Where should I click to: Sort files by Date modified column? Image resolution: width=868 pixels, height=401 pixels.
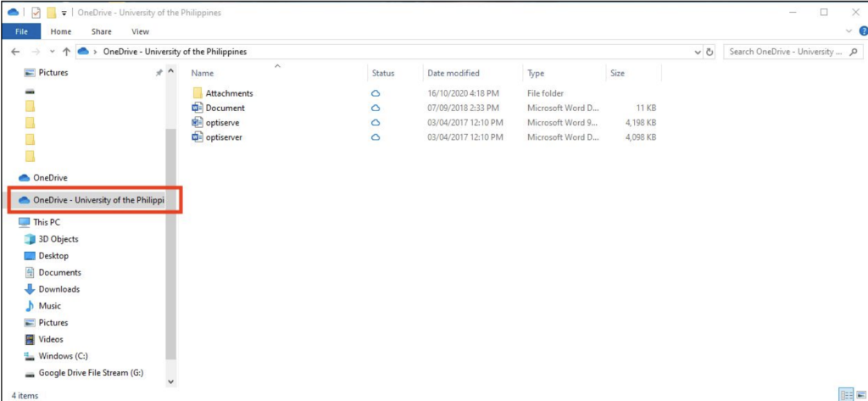point(453,73)
